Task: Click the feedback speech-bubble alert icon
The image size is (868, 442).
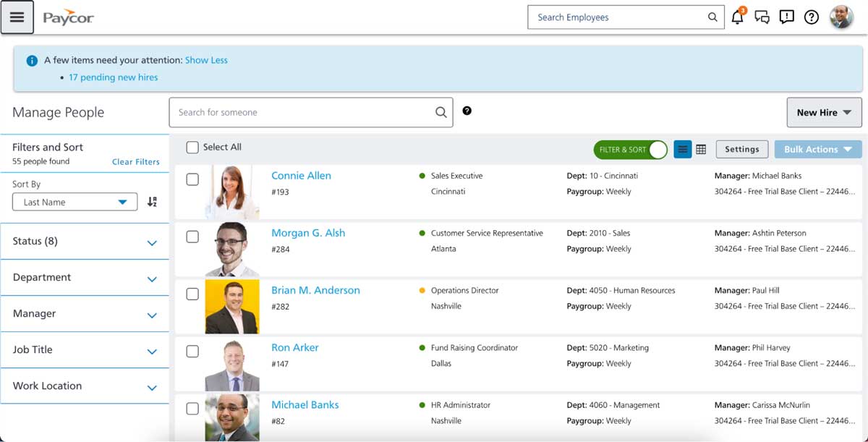Action: tap(786, 17)
